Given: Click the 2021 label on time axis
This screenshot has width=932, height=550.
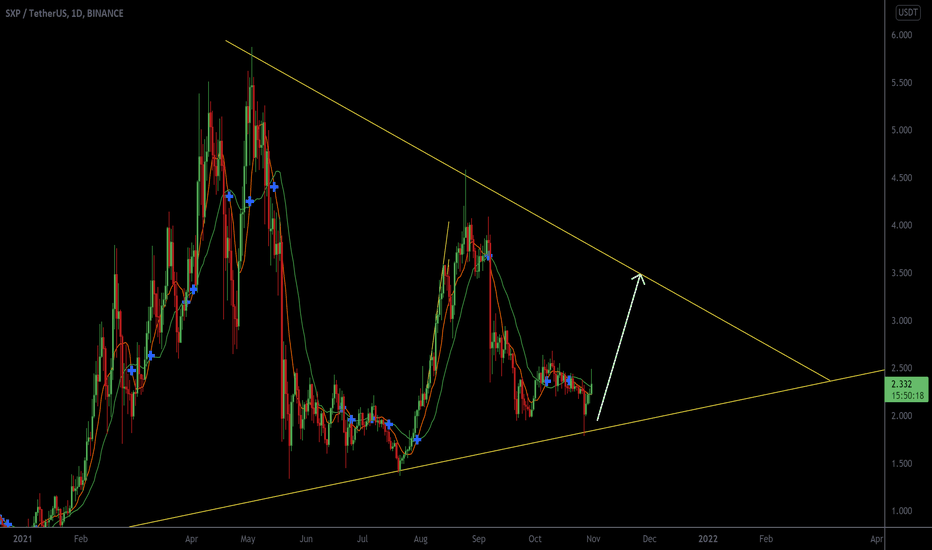Looking at the screenshot, I should point(23,539).
